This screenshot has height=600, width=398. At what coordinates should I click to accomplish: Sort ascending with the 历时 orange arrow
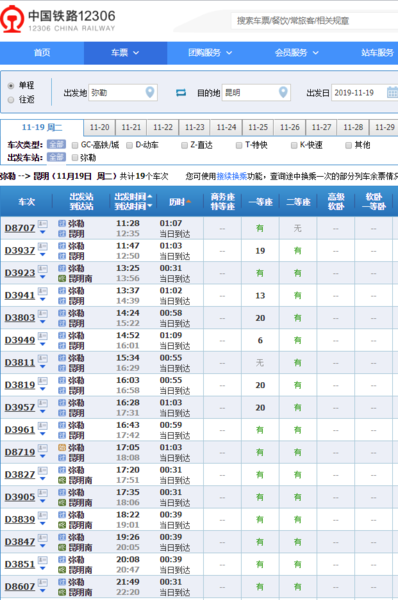pyautogui.click(x=189, y=201)
